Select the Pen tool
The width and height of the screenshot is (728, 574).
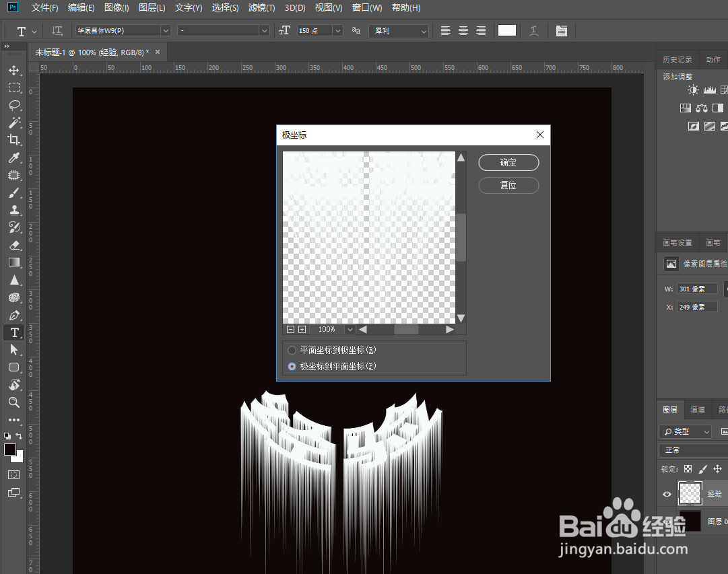pyautogui.click(x=14, y=315)
